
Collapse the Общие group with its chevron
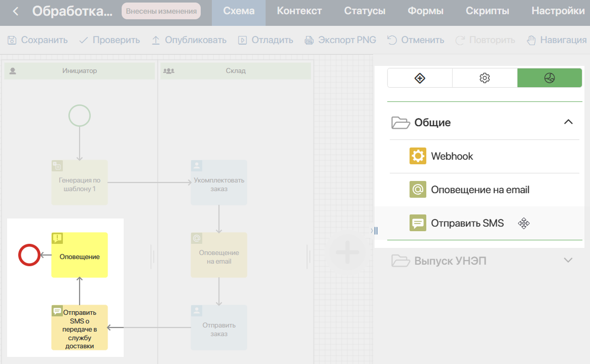(568, 122)
